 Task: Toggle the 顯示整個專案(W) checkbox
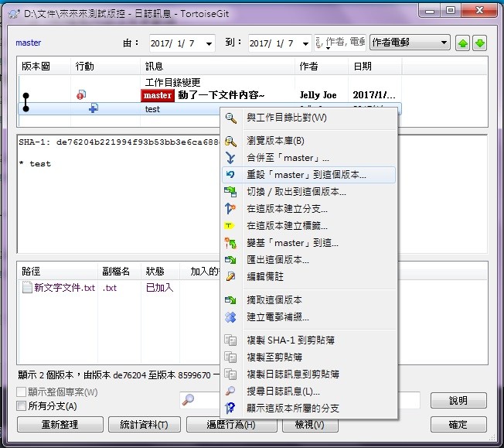[x=21, y=392]
